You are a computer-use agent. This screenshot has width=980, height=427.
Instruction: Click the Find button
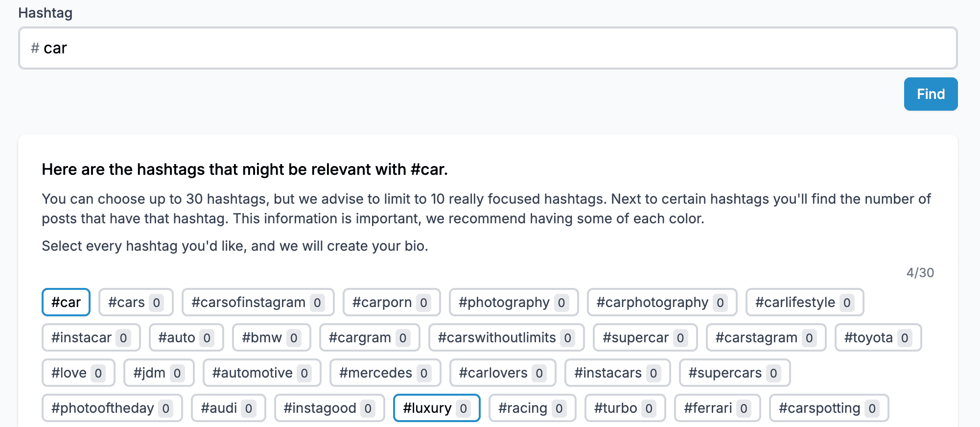930,94
